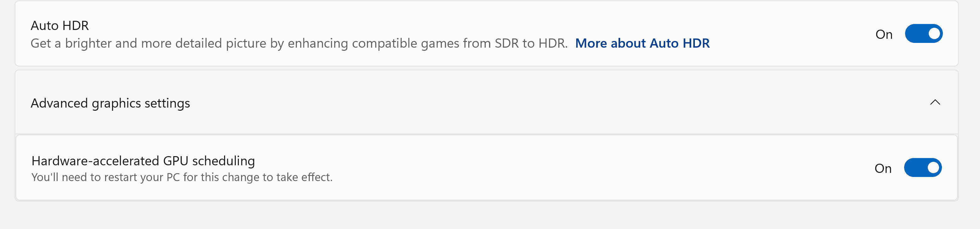Click the white knob of GPU scheduling toggle
Image resolution: width=980 pixels, height=229 pixels.
933,168
